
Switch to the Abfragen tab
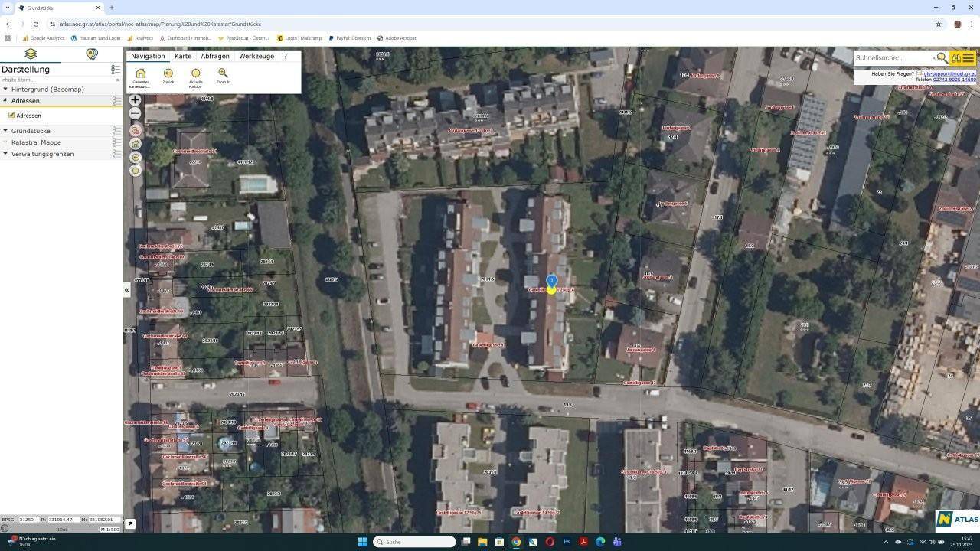pyautogui.click(x=215, y=56)
